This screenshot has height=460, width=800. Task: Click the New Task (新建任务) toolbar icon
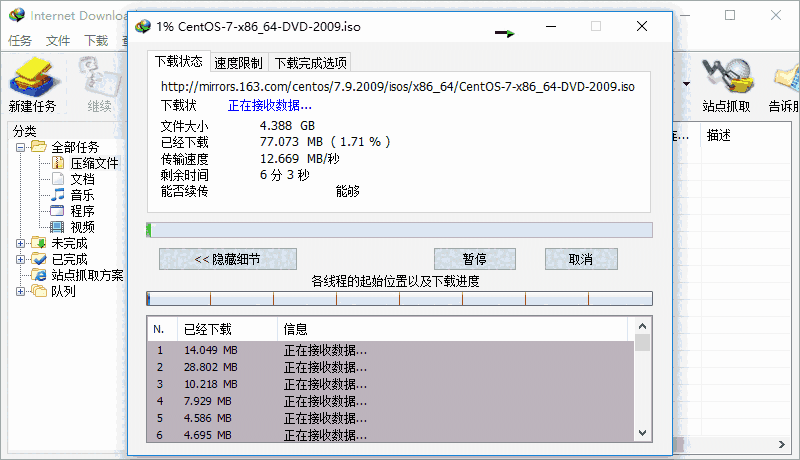tap(34, 78)
